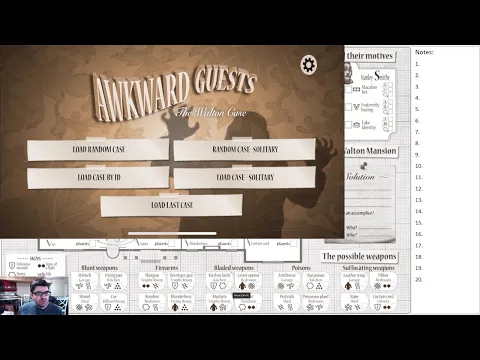Click Stanley Smithe's portrait

(x=349, y=73)
